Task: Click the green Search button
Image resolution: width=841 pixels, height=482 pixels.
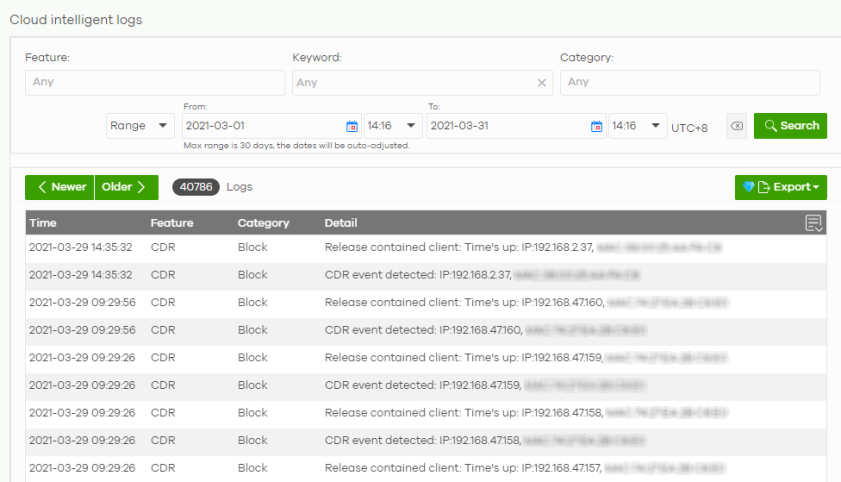Action: coord(790,126)
